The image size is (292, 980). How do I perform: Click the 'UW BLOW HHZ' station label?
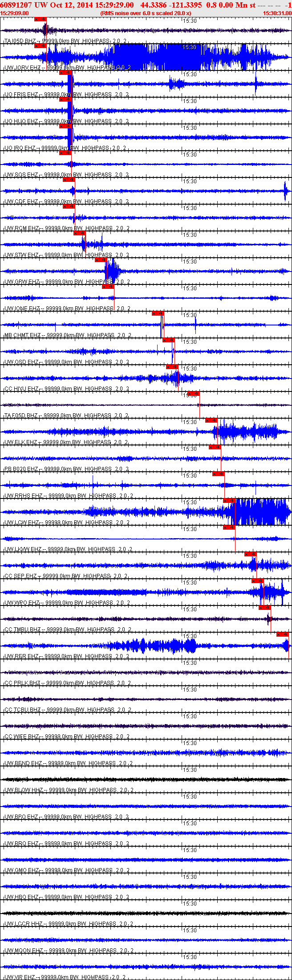[24, 790]
